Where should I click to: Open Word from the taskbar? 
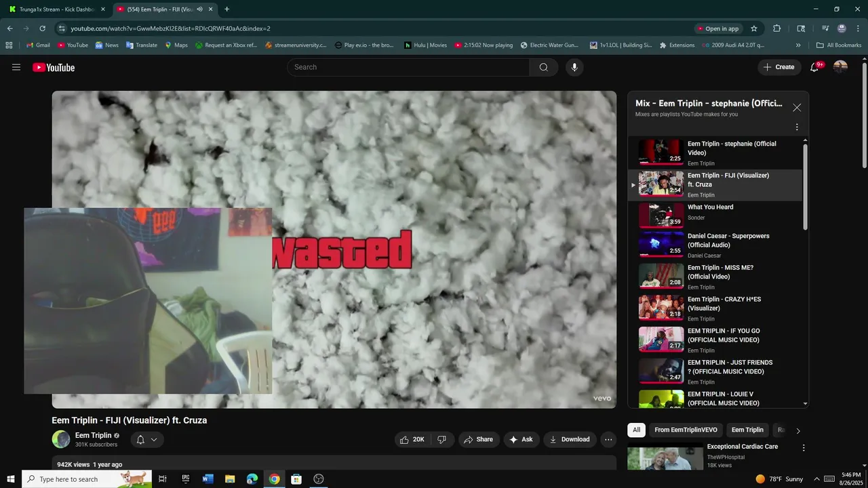click(x=208, y=479)
